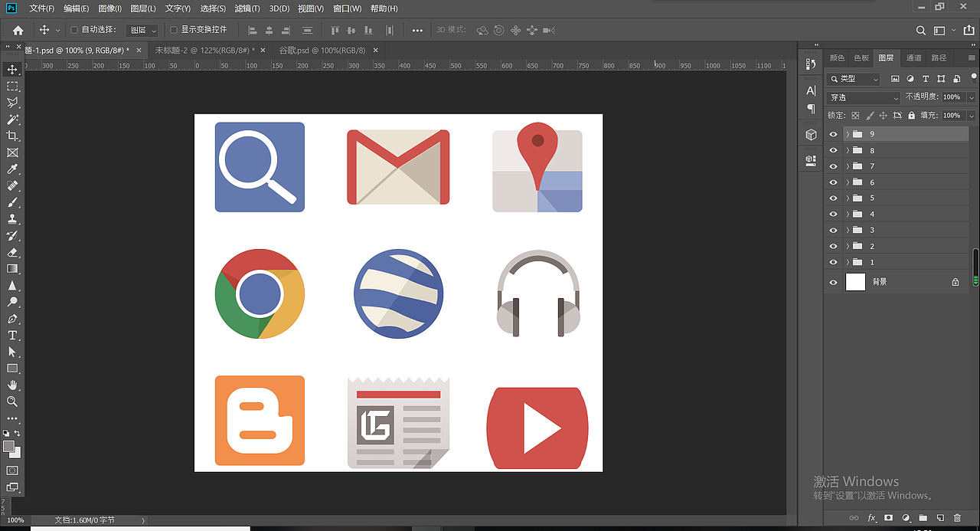Screen dimensions: 980x531
Task: Hide layer group 1
Action: click(x=834, y=262)
